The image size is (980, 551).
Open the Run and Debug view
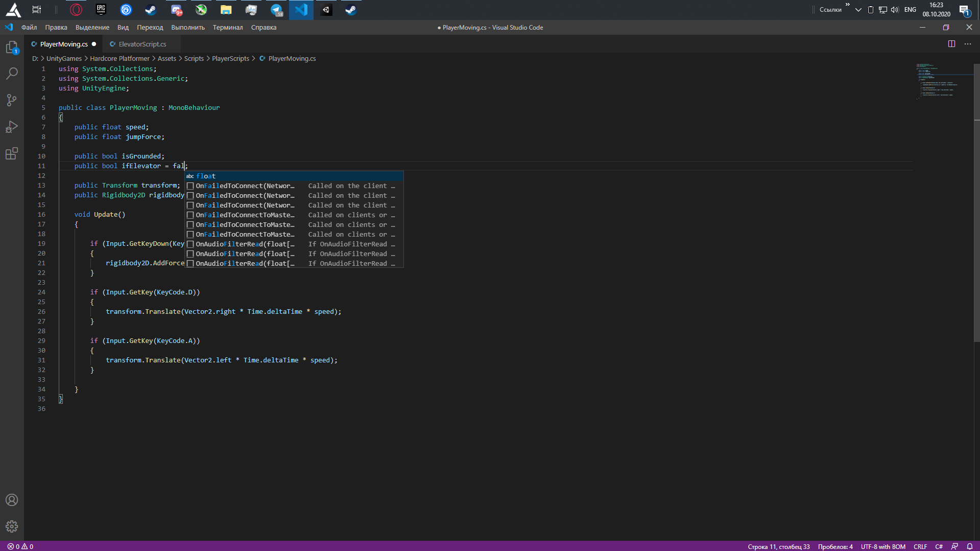pos(12,127)
